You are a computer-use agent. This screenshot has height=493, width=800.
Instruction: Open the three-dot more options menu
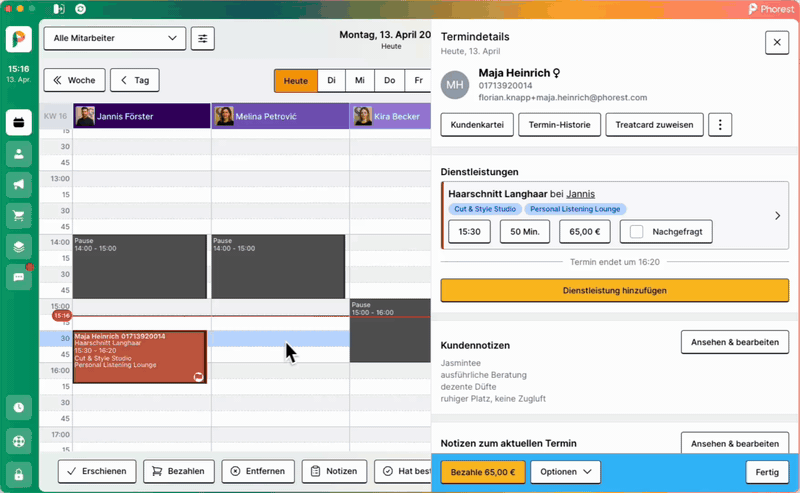click(720, 124)
